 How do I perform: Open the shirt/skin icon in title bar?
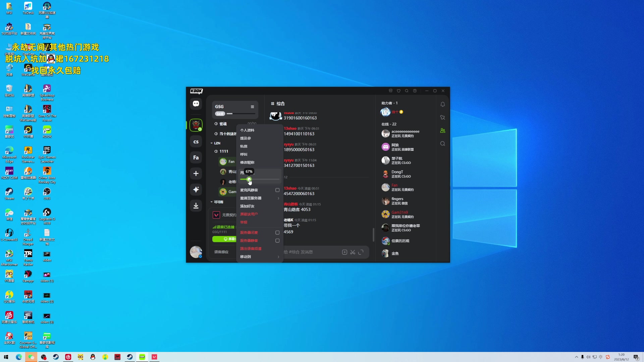[x=399, y=91]
